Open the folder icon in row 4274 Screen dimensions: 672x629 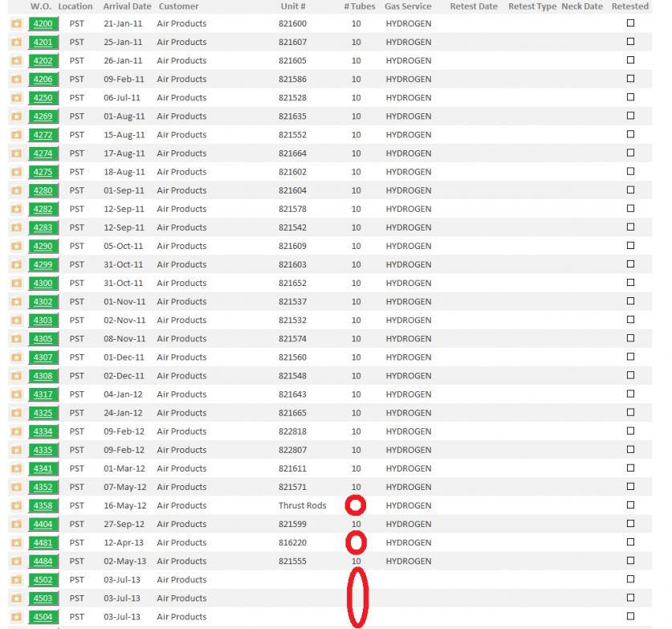(x=17, y=153)
